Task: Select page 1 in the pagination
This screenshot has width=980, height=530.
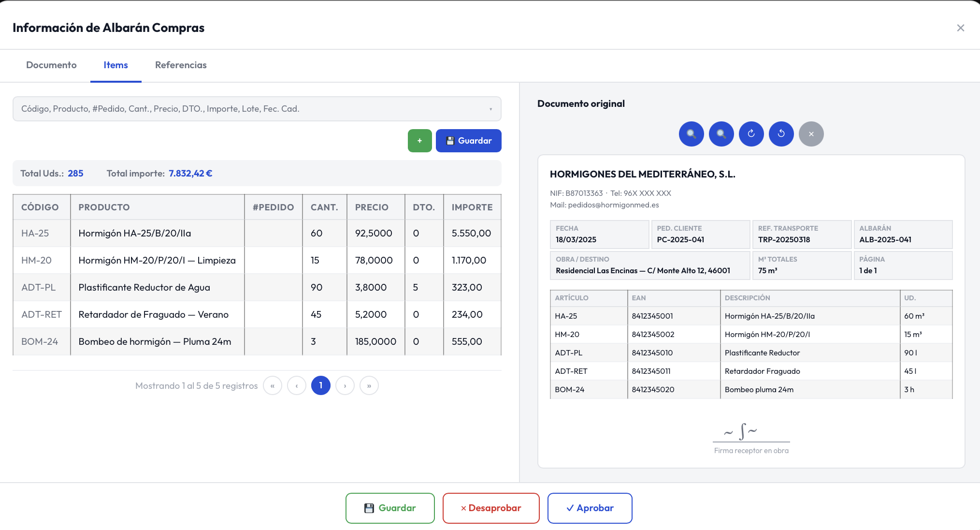Action: [x=321, y=386]
